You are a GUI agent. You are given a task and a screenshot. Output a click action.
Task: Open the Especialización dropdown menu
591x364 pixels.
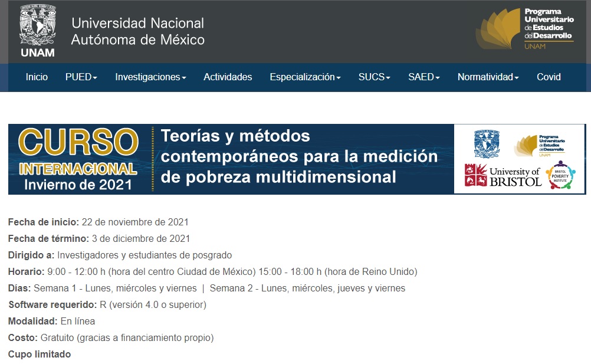coord(305,77)
